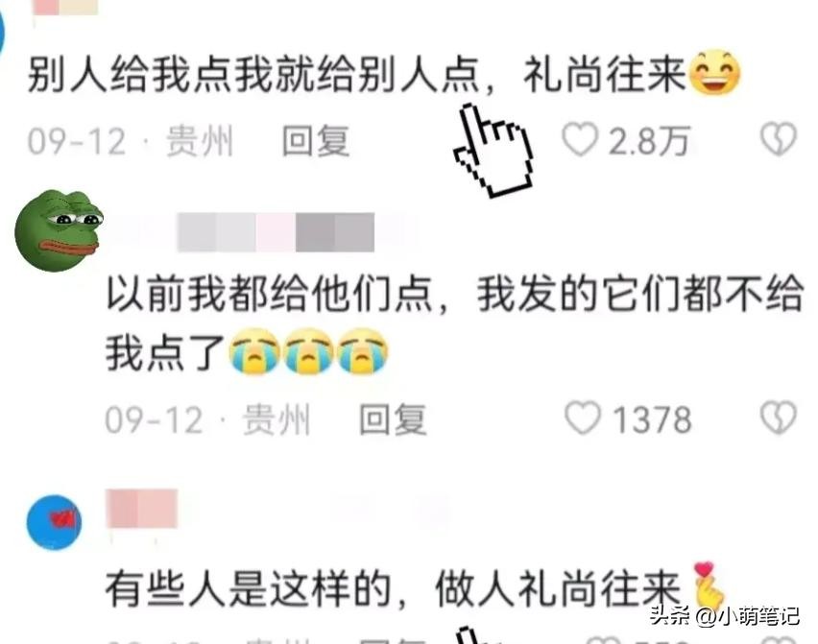Viewport: 818px width, 644px height.
Task: Reply to the 礼尚往来 first comment
Action: coord(316,141)
